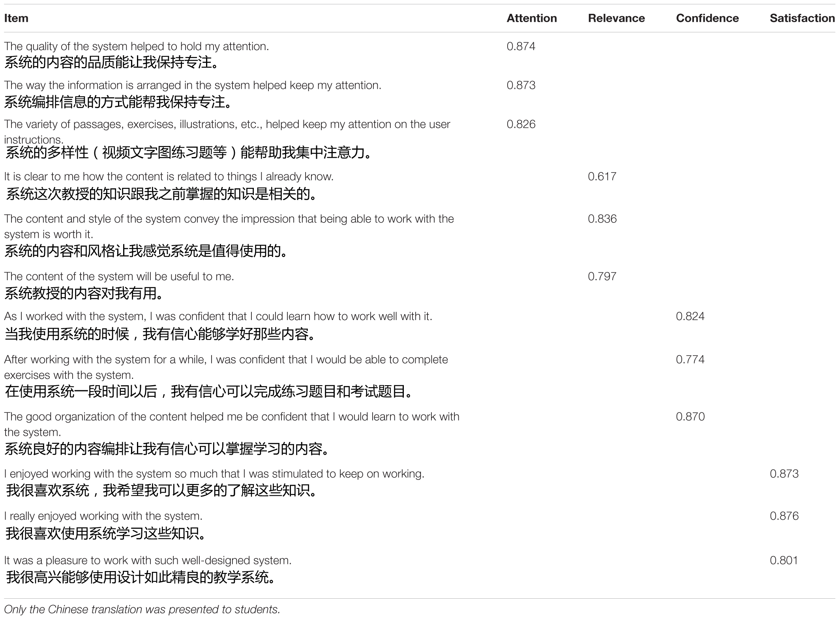The image size is (840, 620).
Task: Select the relevance value 0.617
Action: pyautogui.click(x=602, y=176)
